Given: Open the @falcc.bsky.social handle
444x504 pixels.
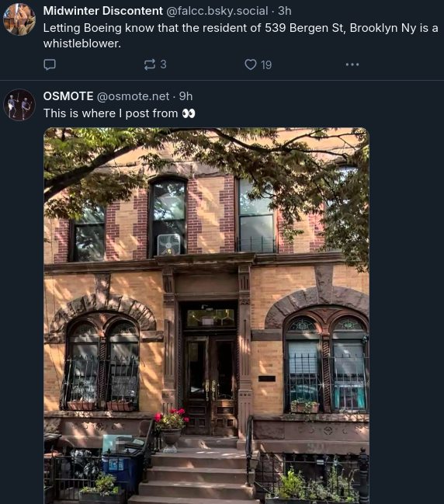Looking at the screenshot, I should click(x=217, y=11).
